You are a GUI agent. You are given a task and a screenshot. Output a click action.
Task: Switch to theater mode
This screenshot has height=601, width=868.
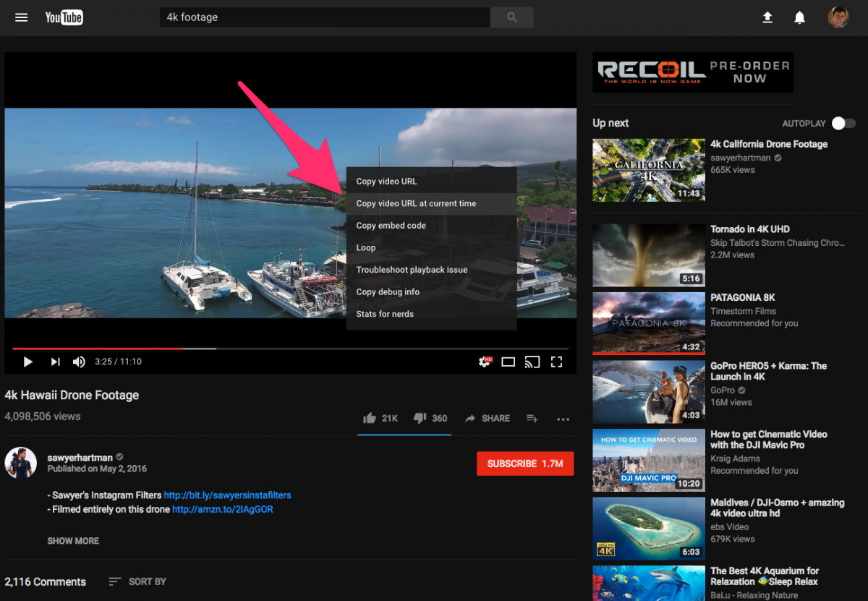pyautogui.click(x=508, y=361)
